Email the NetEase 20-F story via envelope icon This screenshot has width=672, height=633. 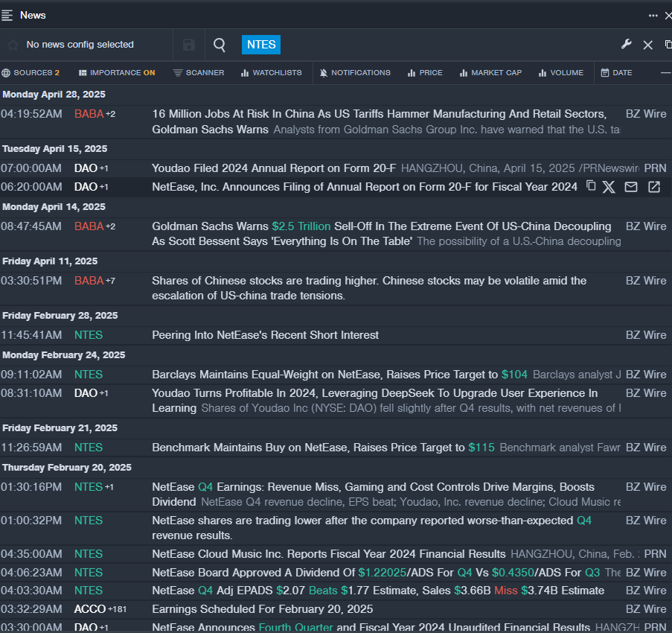click(631, 187)
